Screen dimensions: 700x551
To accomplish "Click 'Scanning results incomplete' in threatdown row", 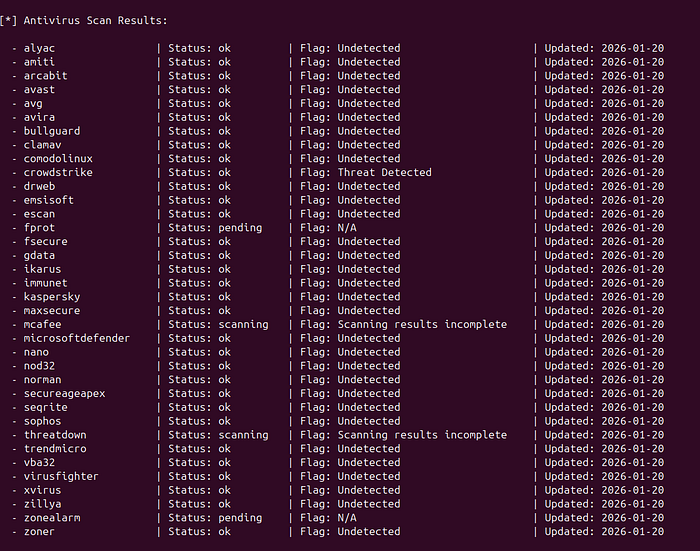I will point(422,435).
